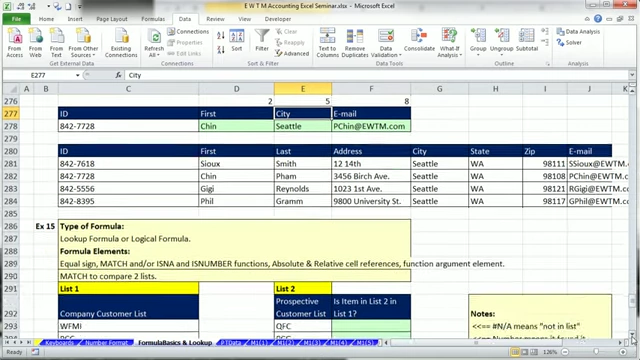Select the PTData sheet tab
Screen dimensions: 640x360
pyautogui.click(x=231, y=343)
